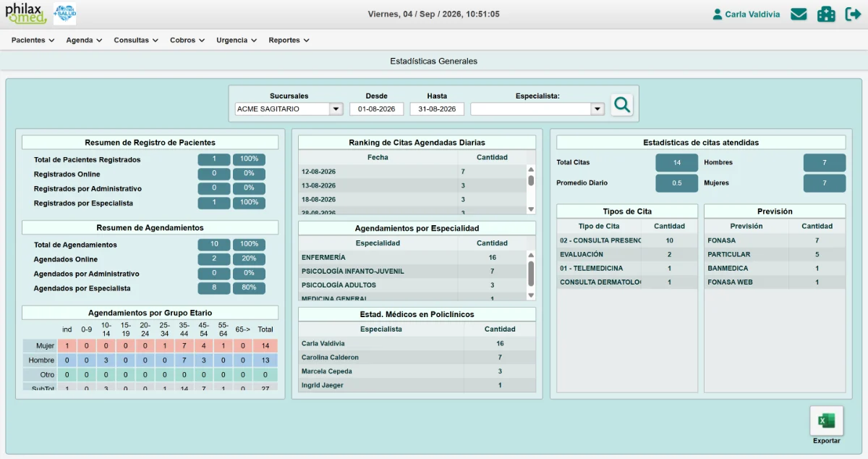Viewport: 868px width, 459px height.
Task: Open the Cobros menu
Action: pos(187,41)
